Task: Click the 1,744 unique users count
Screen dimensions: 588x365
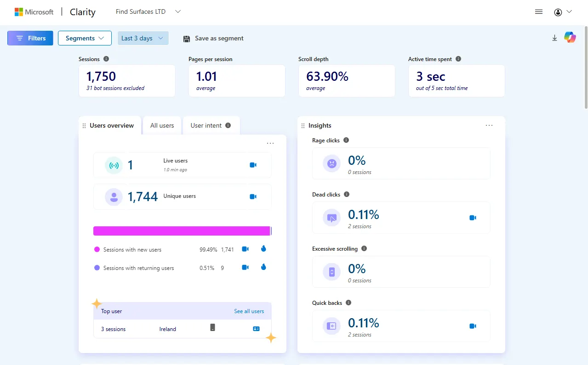Action: 143,197
